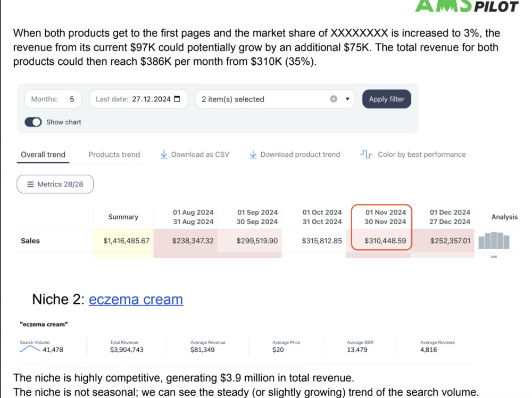Click the Search Volume sparkline chart
The width and height of the screenshot is (532, 398).
[30, 349]
